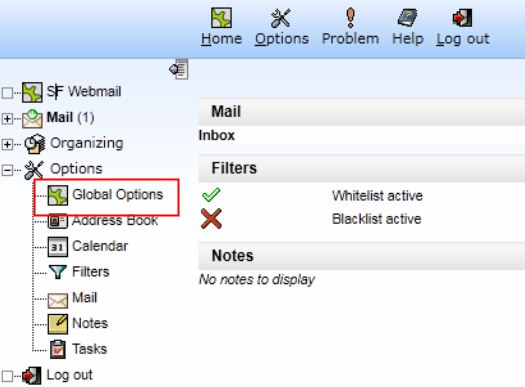This screenshot has height=387, width=525.
Task: Click 'Whitelist active' text
Action: 377,196
